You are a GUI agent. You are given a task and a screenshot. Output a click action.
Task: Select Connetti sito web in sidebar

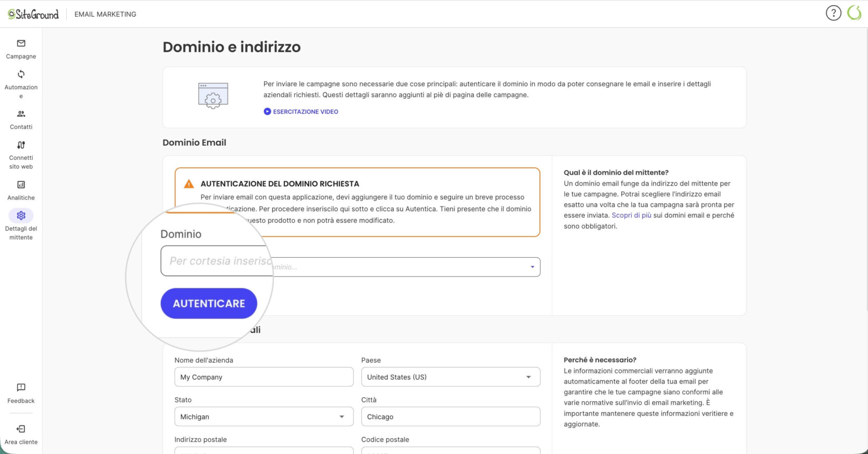pos(21,155)
